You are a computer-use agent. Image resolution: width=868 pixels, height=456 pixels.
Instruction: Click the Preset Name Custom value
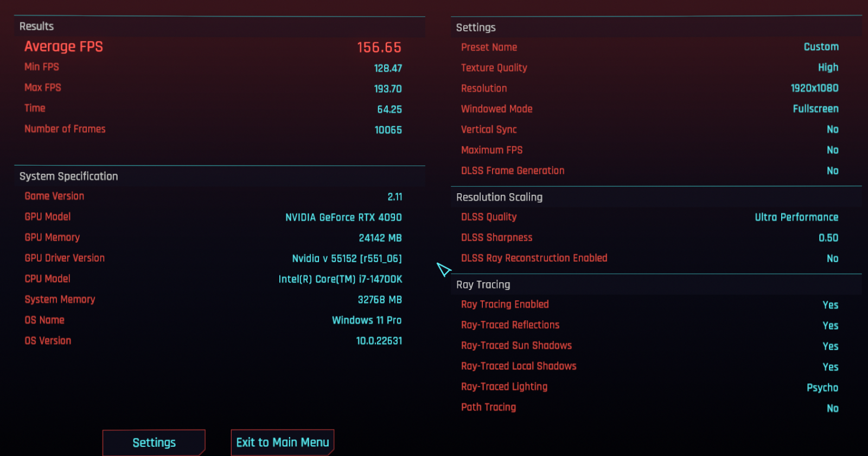point(821,47)
